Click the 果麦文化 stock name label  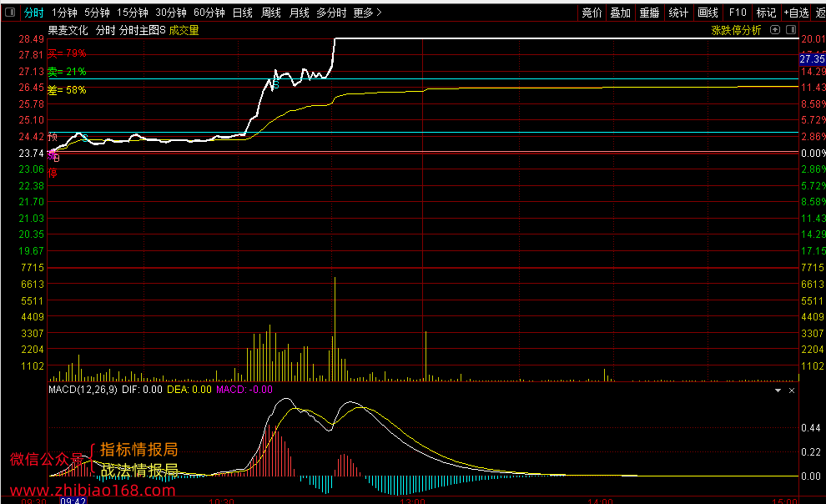tap(68, 30)
